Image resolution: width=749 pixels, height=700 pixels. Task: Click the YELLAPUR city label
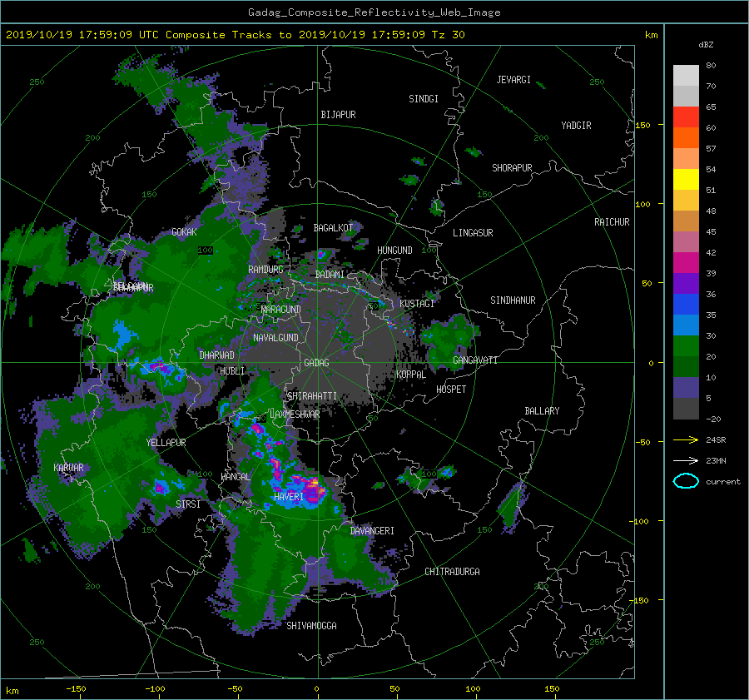coord(166,443)
